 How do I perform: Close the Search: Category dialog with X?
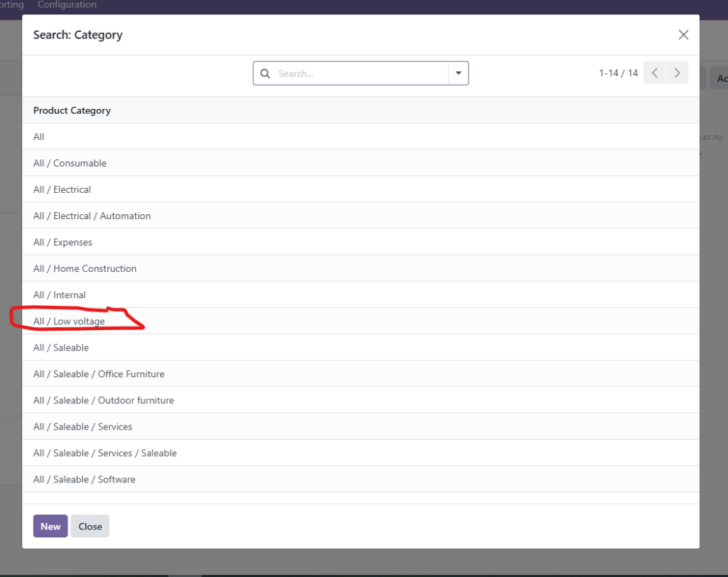[x=683, y=35]
